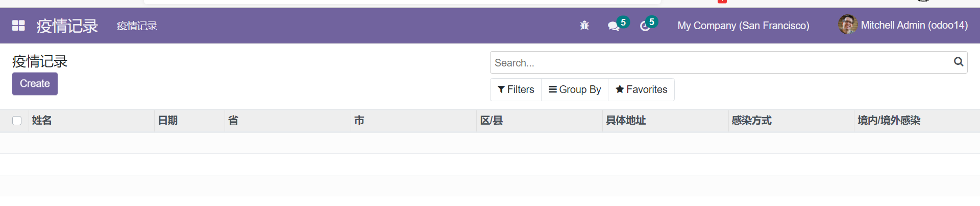Click the search magnifier icon
The height and width of the screenshot is (206, 980).
pyautogui.click(x=959, y=62)
